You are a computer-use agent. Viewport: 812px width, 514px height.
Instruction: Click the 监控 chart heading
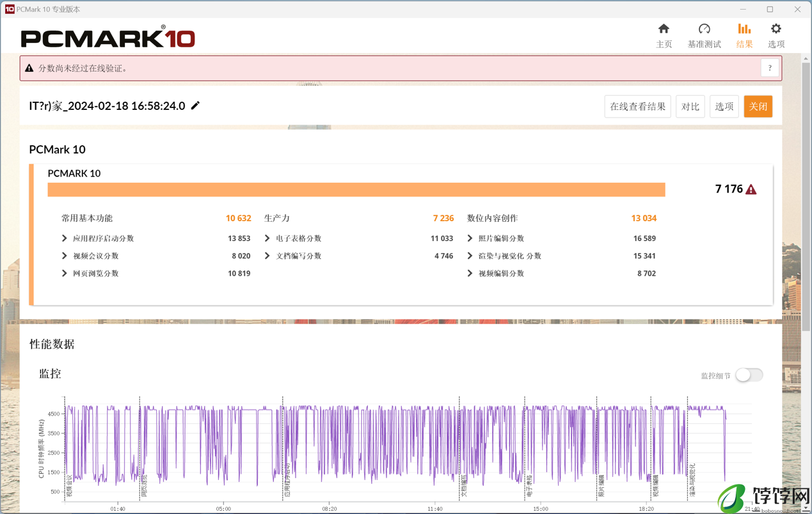tap(50, 373)
